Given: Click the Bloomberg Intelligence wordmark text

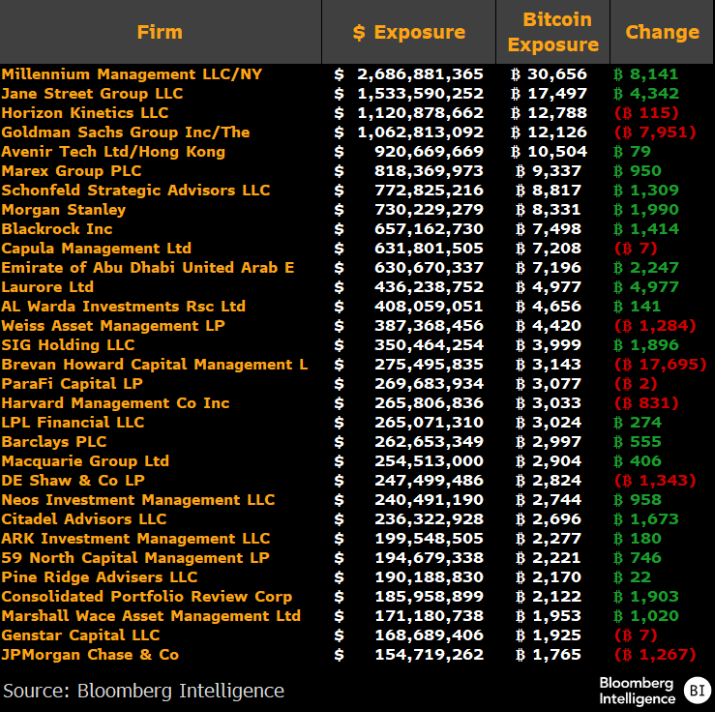Looking at the screenshot, I should pyautogui.click(x=637, y=691).
